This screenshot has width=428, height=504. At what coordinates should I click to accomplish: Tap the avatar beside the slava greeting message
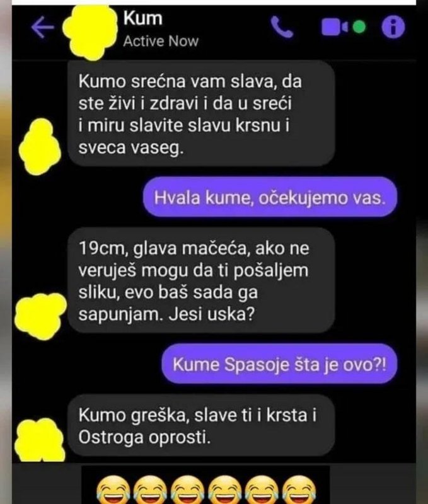[x=40, y=147]
